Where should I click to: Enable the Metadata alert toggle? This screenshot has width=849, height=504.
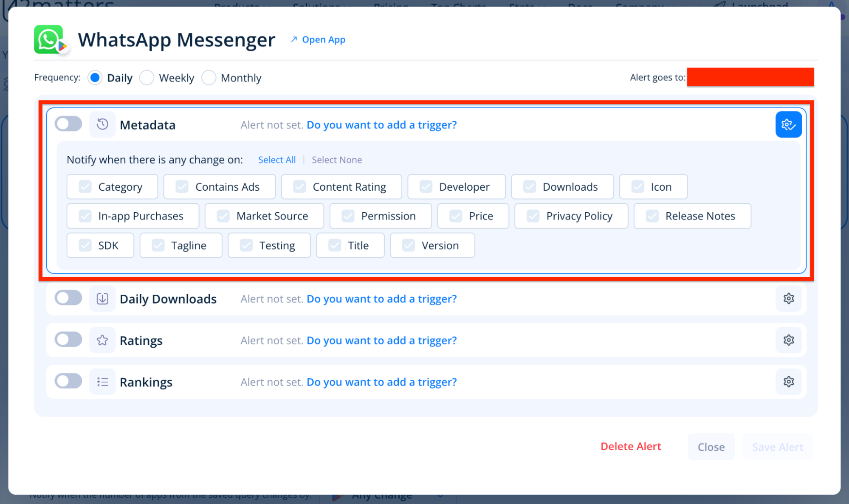coord(68,124)
